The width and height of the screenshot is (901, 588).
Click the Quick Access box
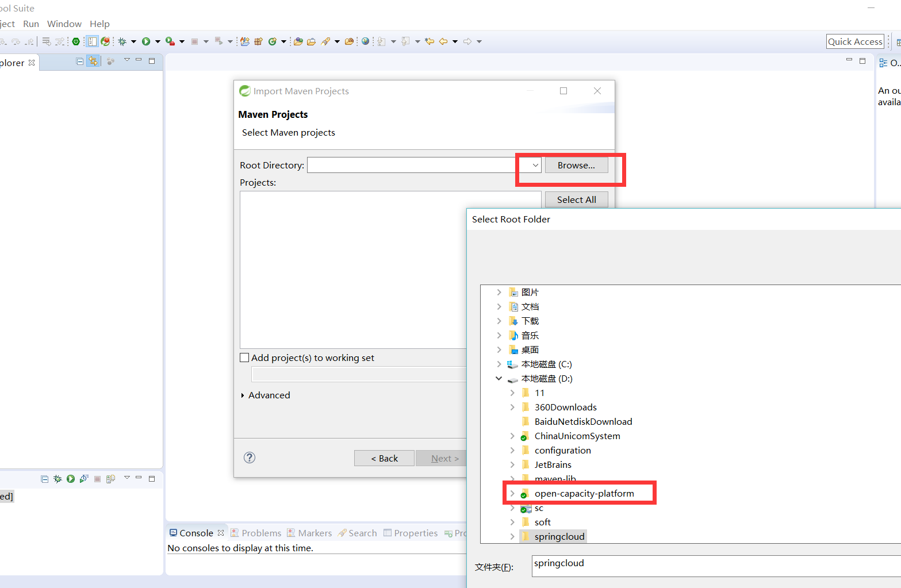[x=855, y=41]
